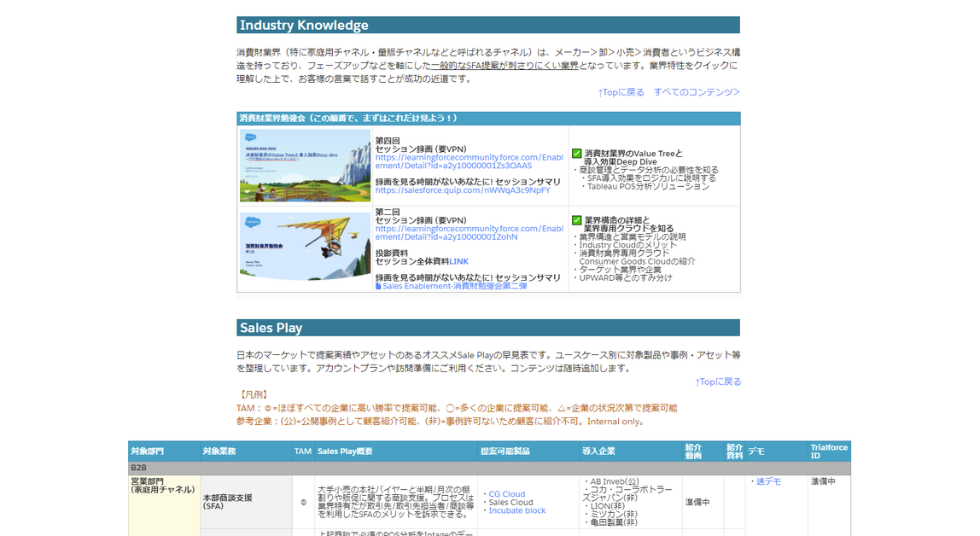Click the ↑Topに戻る link under Sales Play
The width and height of the screenshot is (980, 536).
pyautogui.click(x=718, y=382)
